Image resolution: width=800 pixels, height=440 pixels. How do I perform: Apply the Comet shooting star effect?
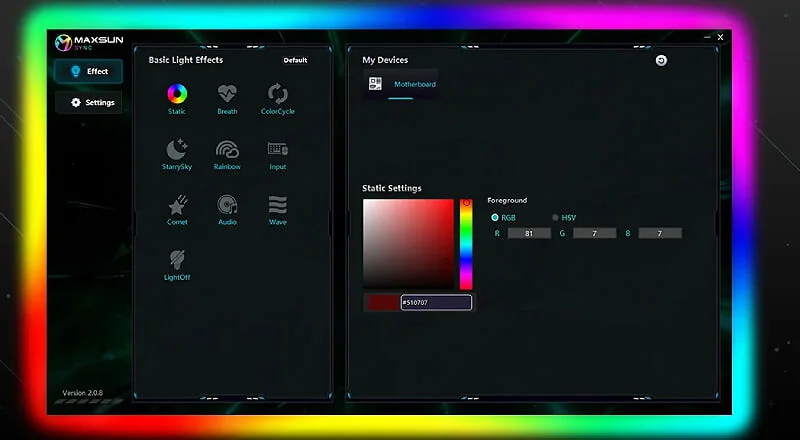pyautogui.click(x=178, y=205)
